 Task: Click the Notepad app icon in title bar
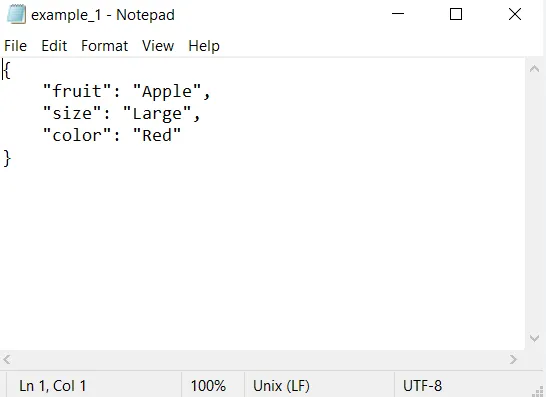point(16,15)
